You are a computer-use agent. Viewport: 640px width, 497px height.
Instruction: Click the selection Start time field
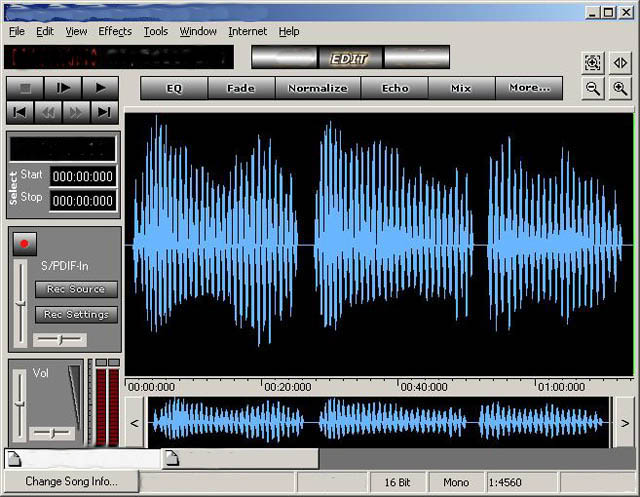tap(83, 176)
